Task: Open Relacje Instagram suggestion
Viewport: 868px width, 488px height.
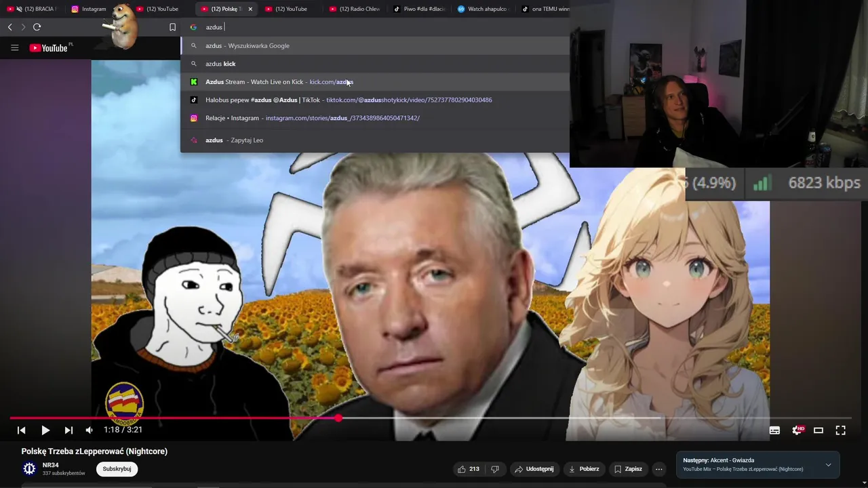Action: [x=375, y=118]
